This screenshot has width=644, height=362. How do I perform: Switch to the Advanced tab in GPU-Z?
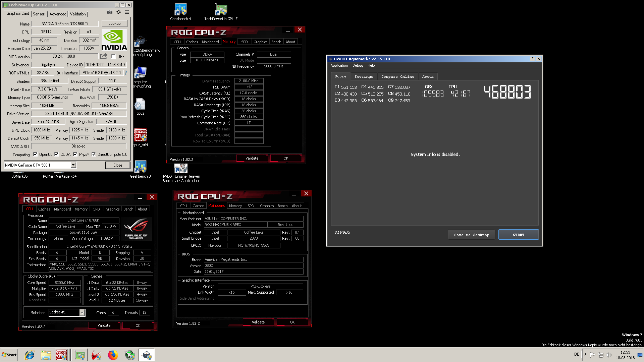click(x=58, y=14)
